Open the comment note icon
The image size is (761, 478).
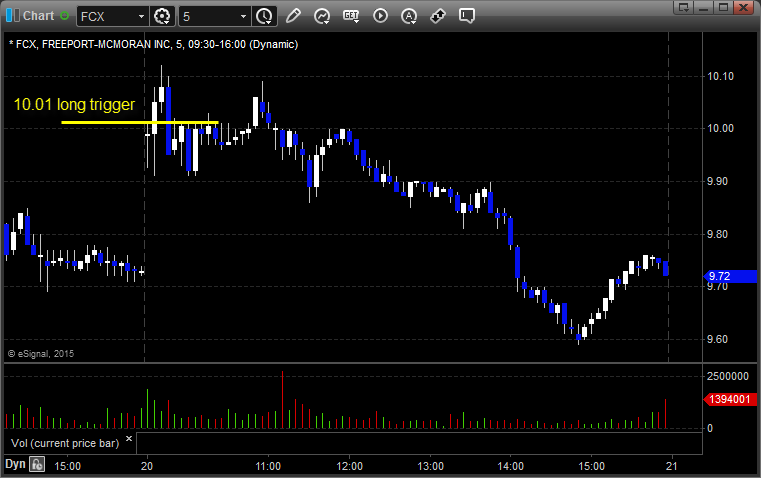pos(466,16)
